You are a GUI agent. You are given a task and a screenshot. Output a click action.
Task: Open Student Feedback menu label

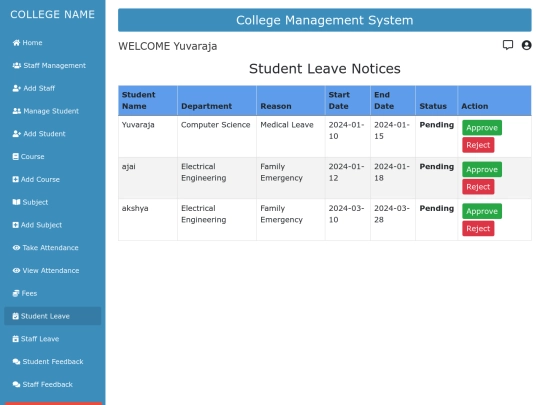click(53, 362)
